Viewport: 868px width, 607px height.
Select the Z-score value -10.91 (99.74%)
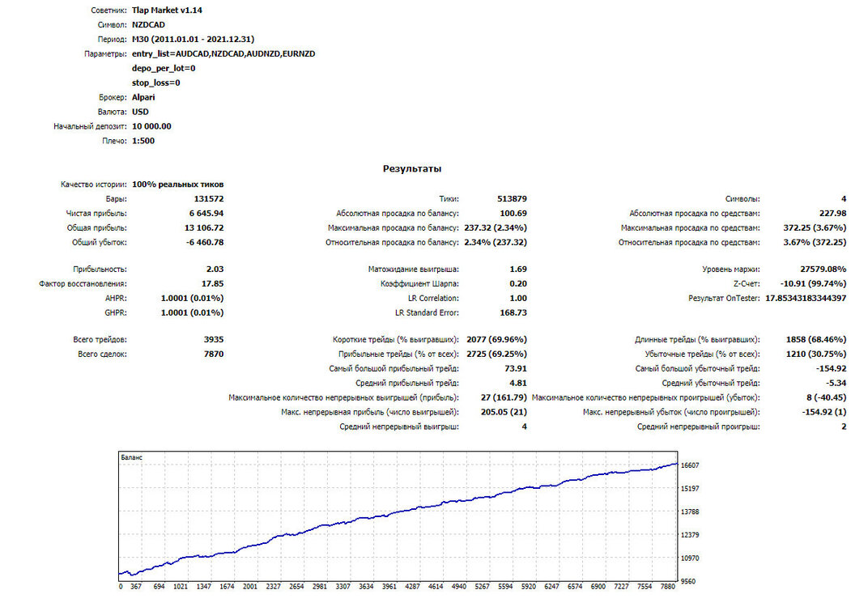pyautogui.click(x=813, y=283)
